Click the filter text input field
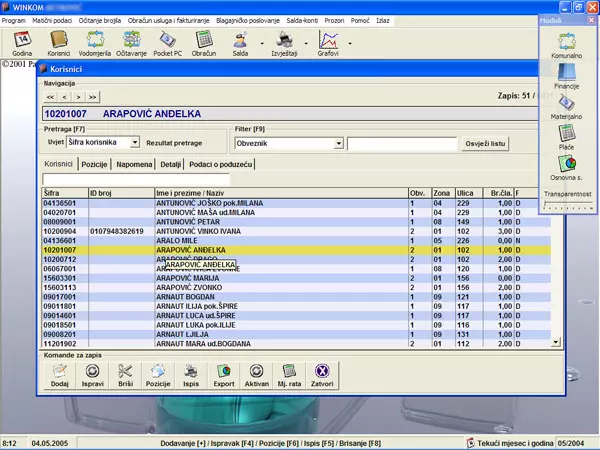This screenshot has width=600, height=450. click(x=401, y=144)
